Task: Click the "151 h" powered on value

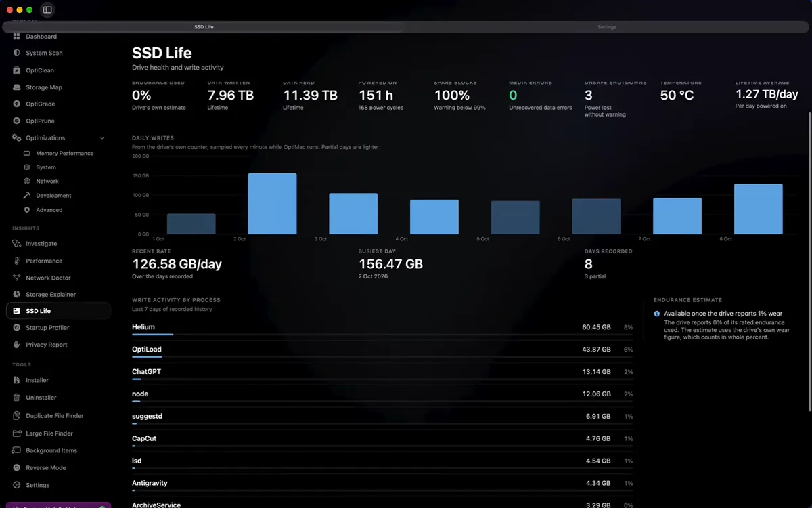Action: (x=376, y=96)
